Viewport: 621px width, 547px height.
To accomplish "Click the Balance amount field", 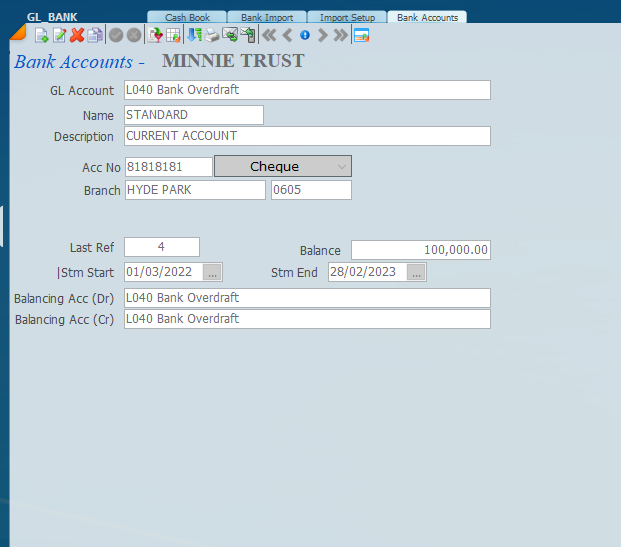I will coord(420,250).
